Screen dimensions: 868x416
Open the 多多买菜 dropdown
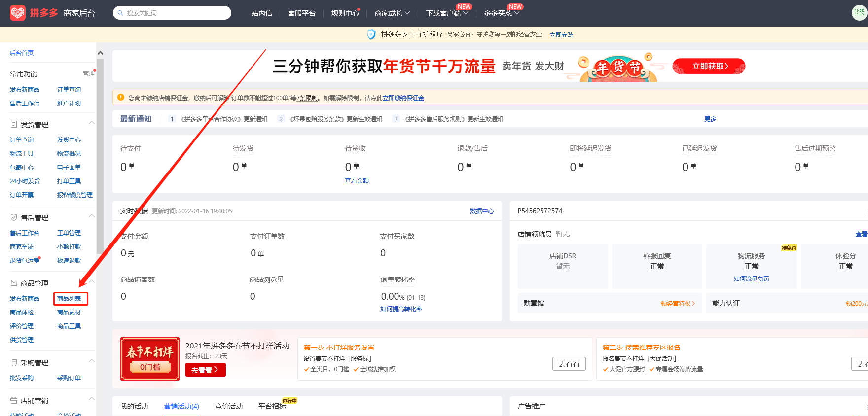pos(502,13)
